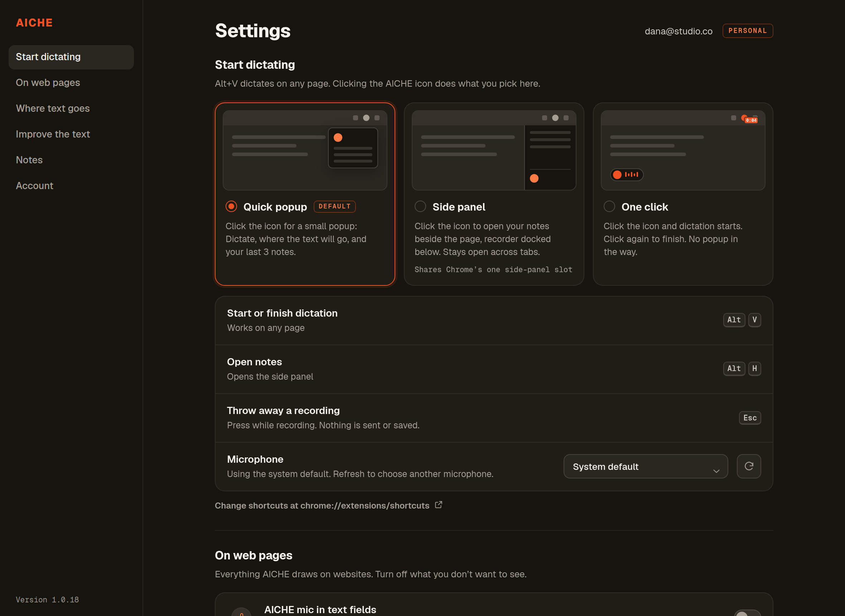Click the PERSONAL plan badge
Viewport: 845px width, 616px height.
[748, 30]
